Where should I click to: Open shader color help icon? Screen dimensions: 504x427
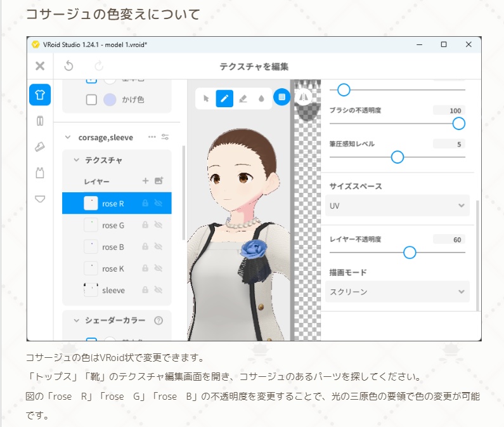pyautogui.click(x=158, y=320)
